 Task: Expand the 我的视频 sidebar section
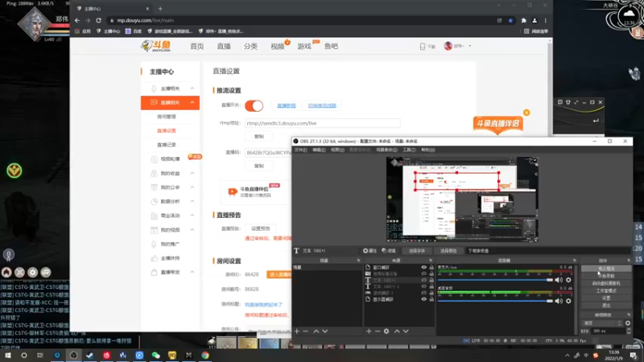click(192, 230)
